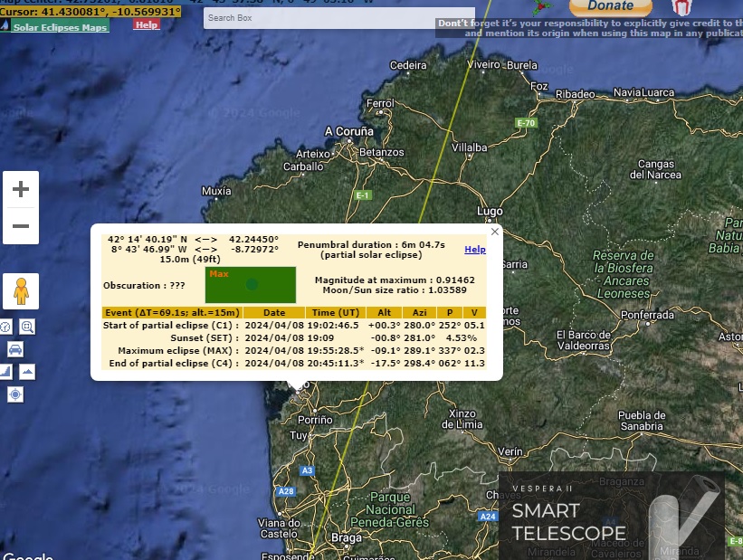Image resolution: width=743 pixels, height=560 pixels.
Task: Open the blue Help link in popup
Action: [475, 249]
